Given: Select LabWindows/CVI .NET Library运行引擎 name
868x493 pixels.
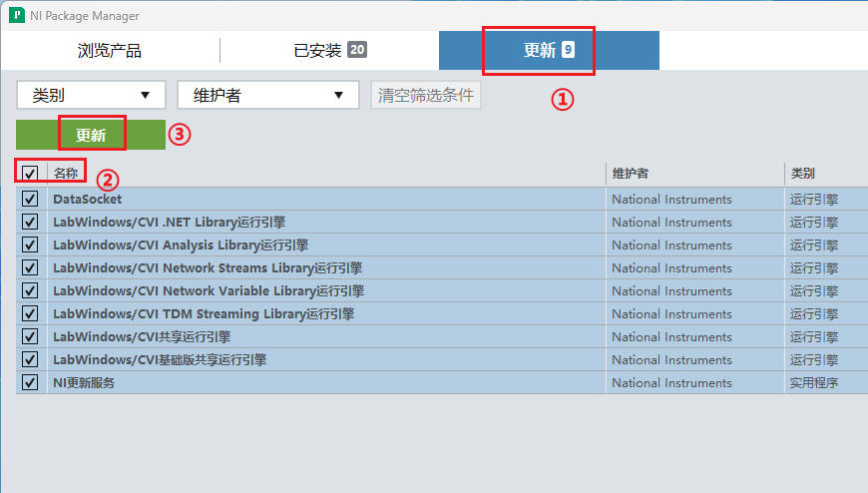Looking at the screenshot, I should tap(170, 223).
